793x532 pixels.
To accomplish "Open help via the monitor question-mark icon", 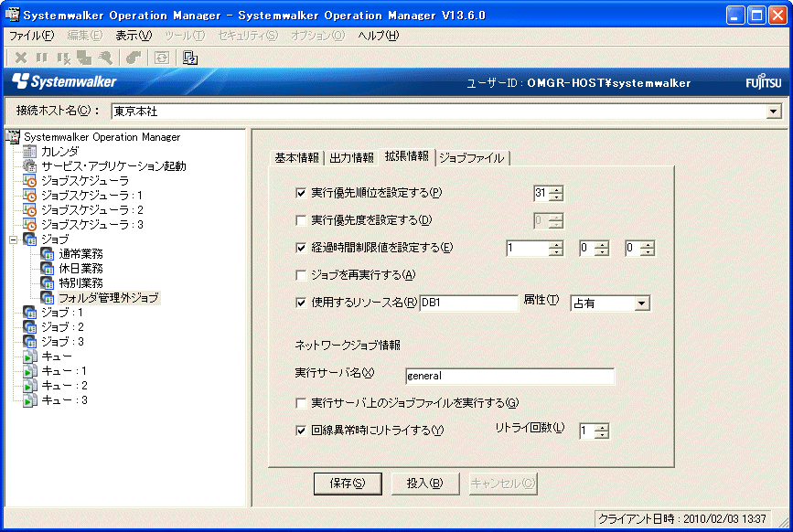I will [x=189, y=58].
